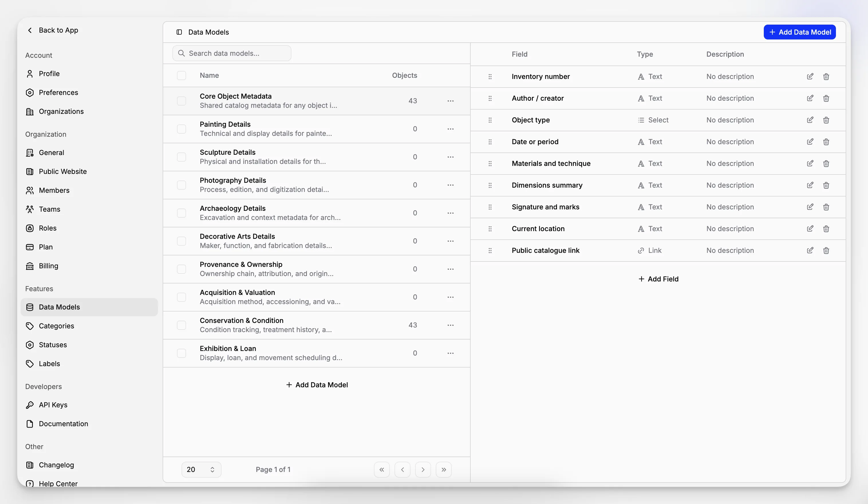Toggle the select-all checkbox in the Name header
868x504 pixels.
click(182, 76)
